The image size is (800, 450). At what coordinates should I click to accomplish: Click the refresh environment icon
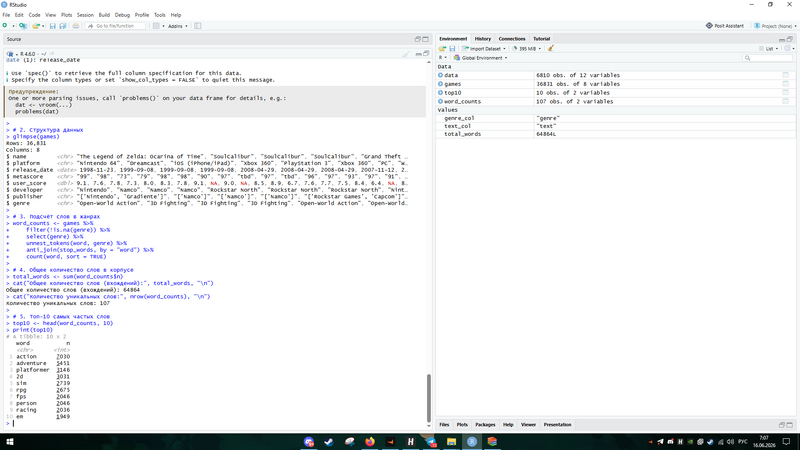click(787, 48)
